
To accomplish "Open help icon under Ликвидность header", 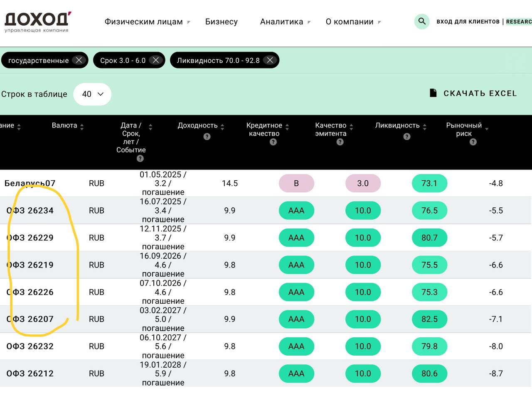I will [x=407, y=137].
